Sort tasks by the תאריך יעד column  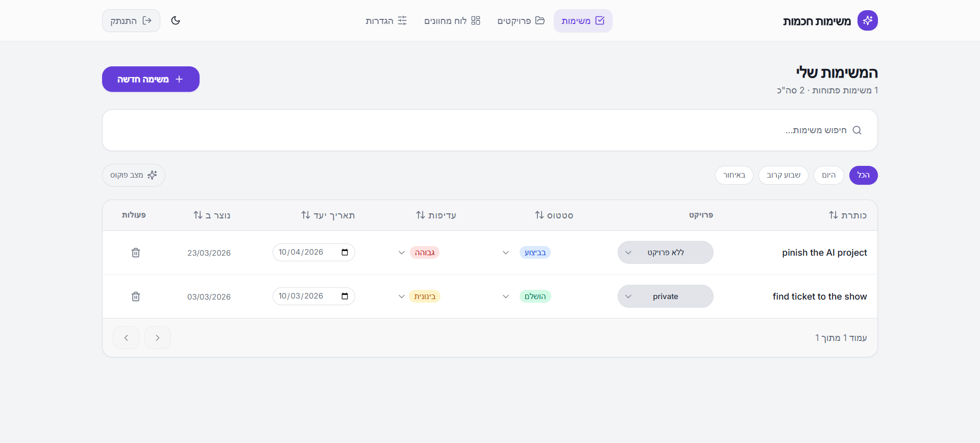pyautogui.click(x=328, y=215)
